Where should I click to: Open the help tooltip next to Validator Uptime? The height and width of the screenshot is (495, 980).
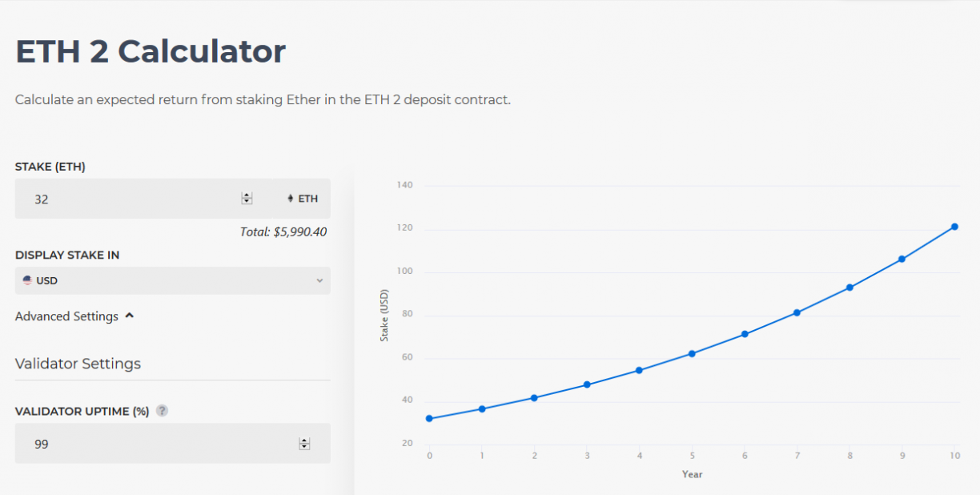tap(162, 410)
